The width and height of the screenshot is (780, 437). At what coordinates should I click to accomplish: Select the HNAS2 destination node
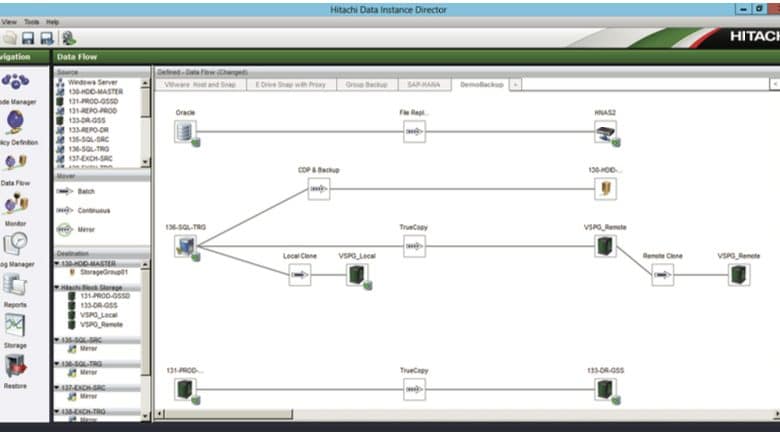point(605,132)
